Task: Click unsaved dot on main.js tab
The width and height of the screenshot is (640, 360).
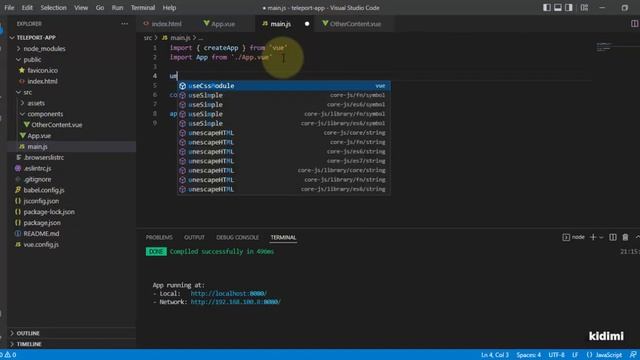Action: point(307,24)
